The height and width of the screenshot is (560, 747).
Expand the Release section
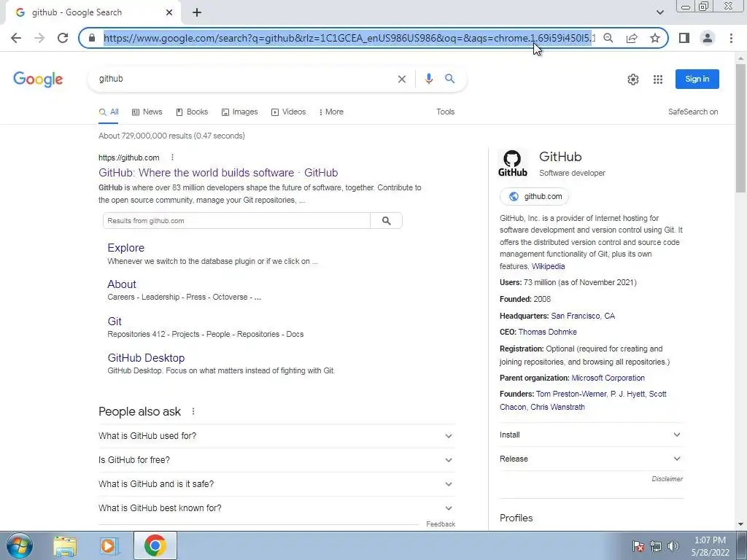[591, 459]
